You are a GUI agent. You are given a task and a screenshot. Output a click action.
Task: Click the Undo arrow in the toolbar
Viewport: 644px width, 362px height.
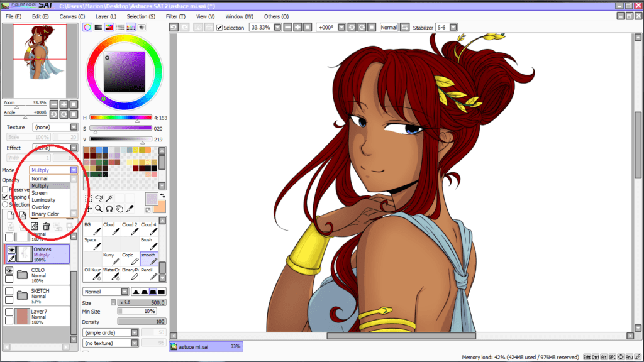coord(174,28)
